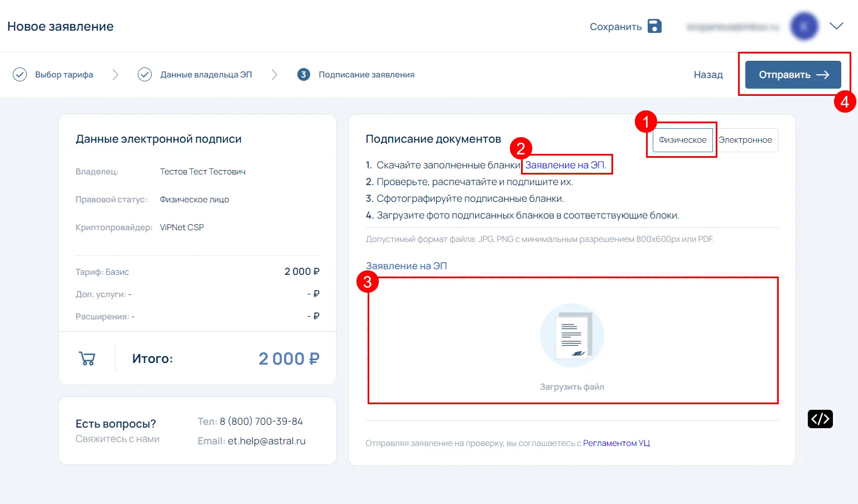This screenshot has height=504, width=858.
Task: Click the Загрузить файл upload area text
Action: click(x=572, y=387)
